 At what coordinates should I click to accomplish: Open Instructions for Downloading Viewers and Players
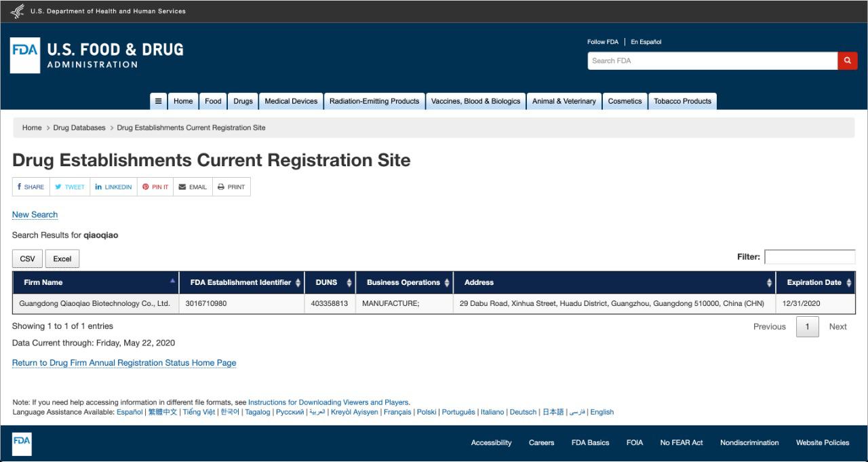click(x=329, y=402)
